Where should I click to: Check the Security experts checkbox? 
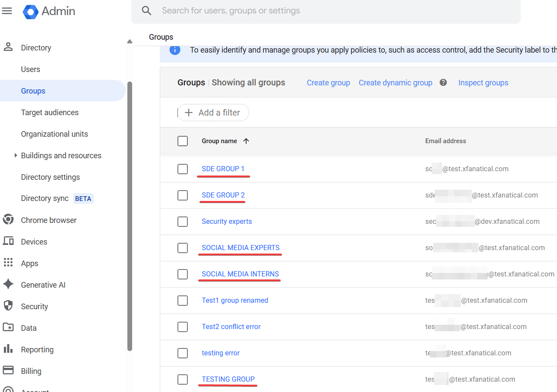pos(183,222)
